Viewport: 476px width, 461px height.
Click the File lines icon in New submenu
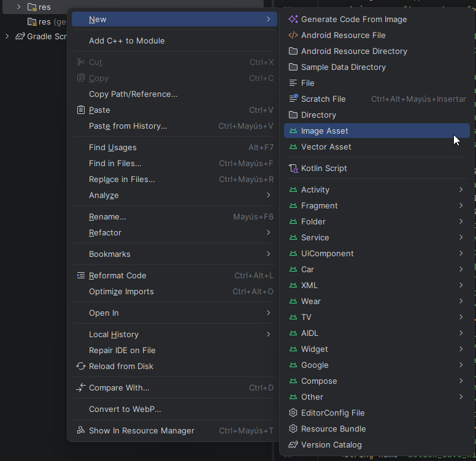coord(293,83)
